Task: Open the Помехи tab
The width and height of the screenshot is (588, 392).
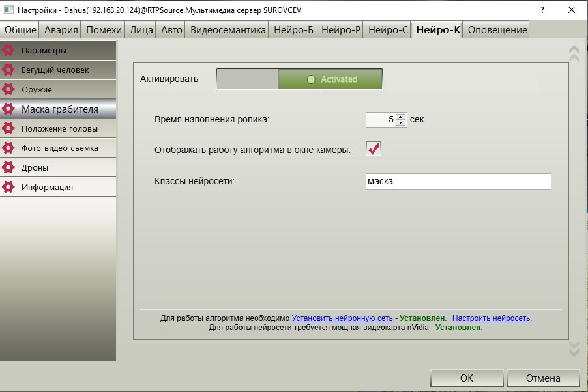Action: coord(104,29)
